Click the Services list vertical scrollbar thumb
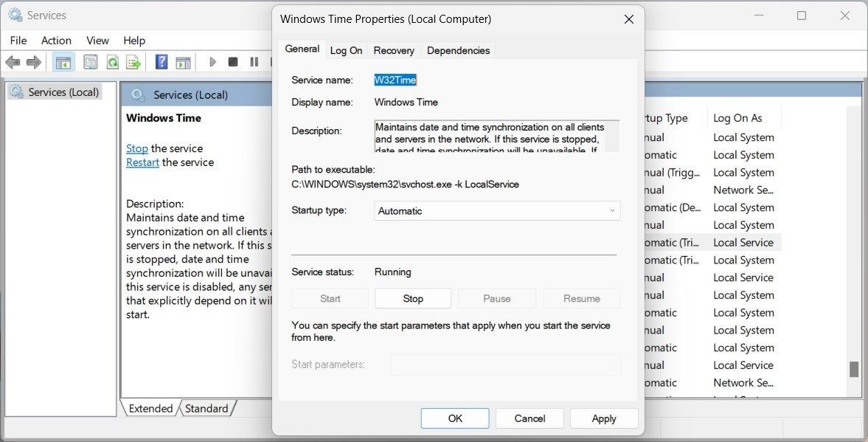868x442 pixels. 854,370
